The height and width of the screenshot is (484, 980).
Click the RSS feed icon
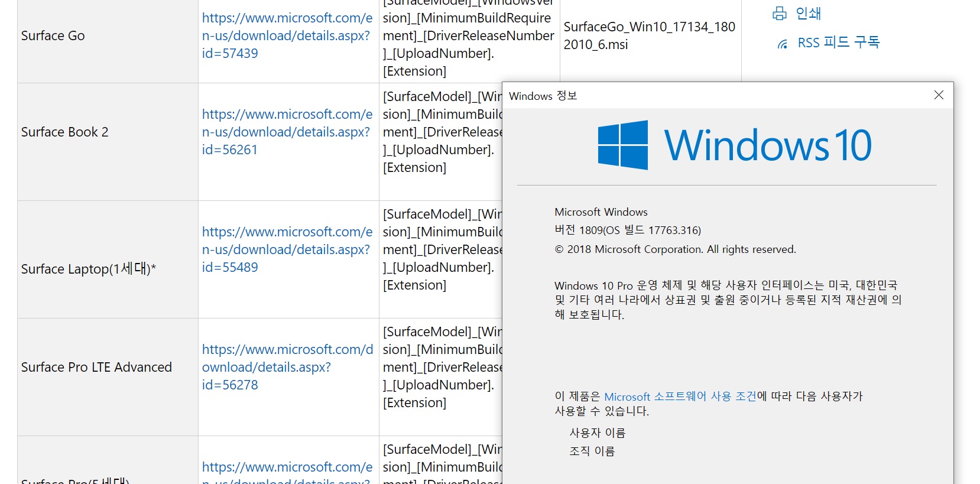coord(783,44)
